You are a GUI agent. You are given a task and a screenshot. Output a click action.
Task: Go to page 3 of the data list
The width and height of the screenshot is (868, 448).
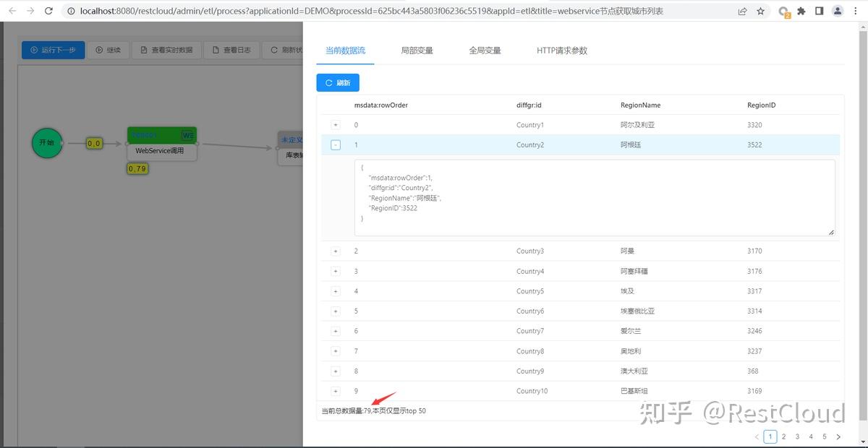[x=797, y=436]
